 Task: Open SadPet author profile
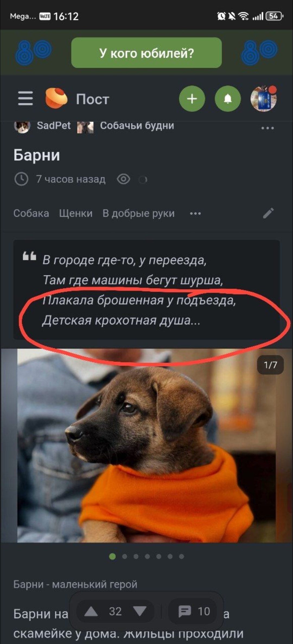[x=54, y=125]
